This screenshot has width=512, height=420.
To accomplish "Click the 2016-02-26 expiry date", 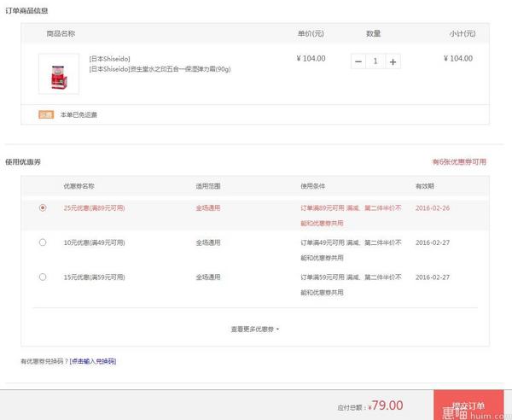I will [x=433, y=208].
